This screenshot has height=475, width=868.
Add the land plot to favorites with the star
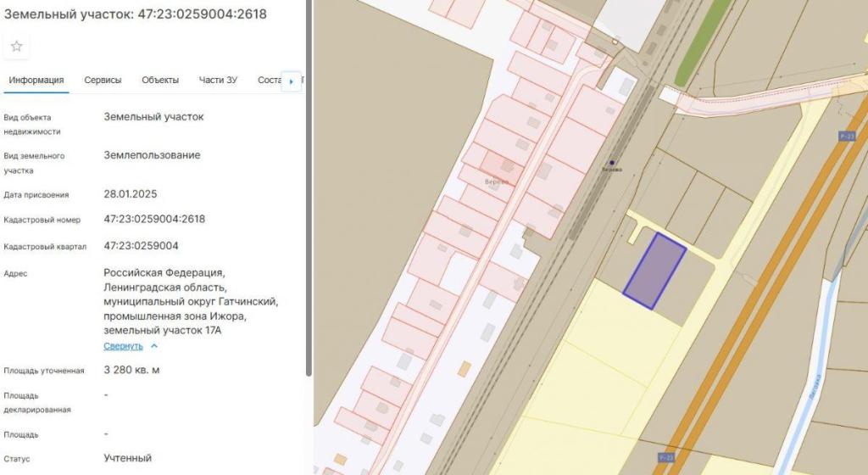[x=16, y=47]
